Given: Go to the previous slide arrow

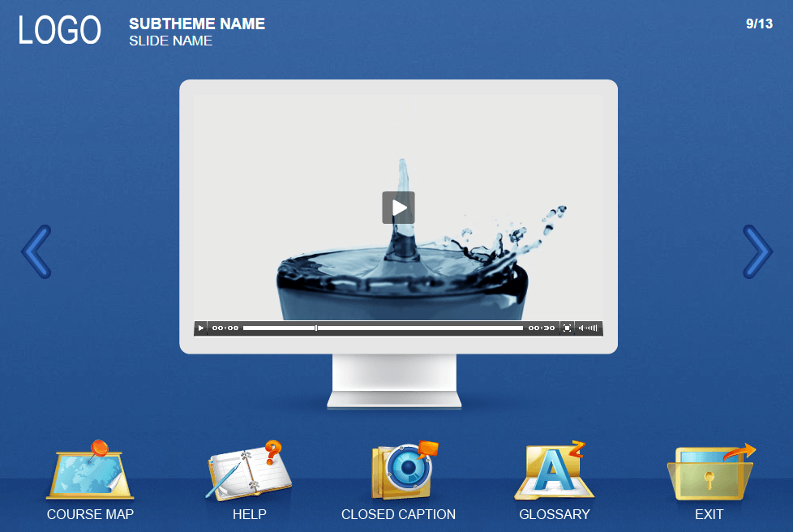Looking at the screenshot, I should coord(36,251).
